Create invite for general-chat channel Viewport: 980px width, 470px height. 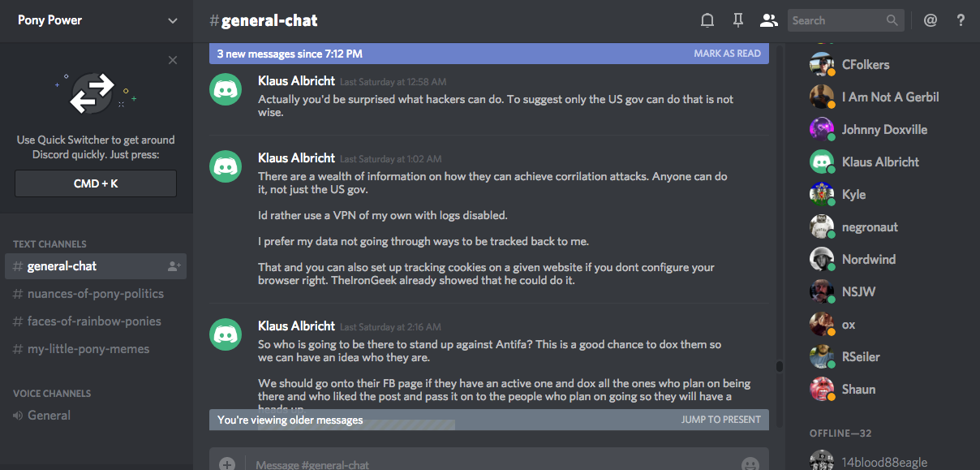pyautogui.click(x=174, y=266)
